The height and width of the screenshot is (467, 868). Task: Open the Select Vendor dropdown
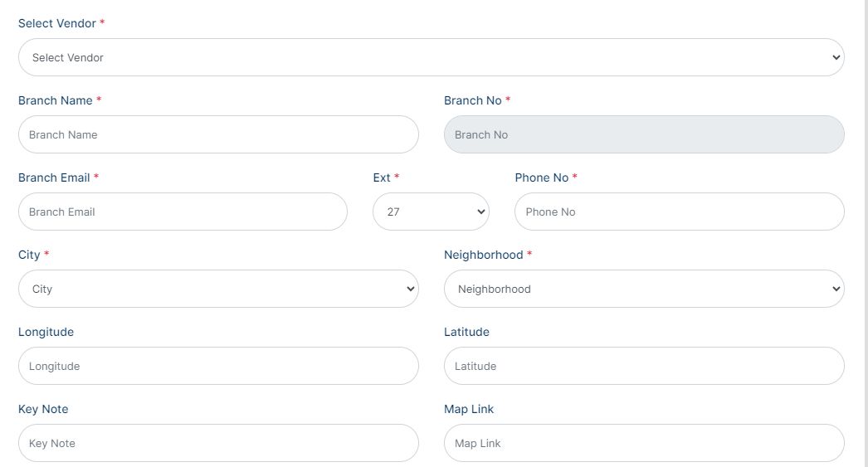coord(431,57)
